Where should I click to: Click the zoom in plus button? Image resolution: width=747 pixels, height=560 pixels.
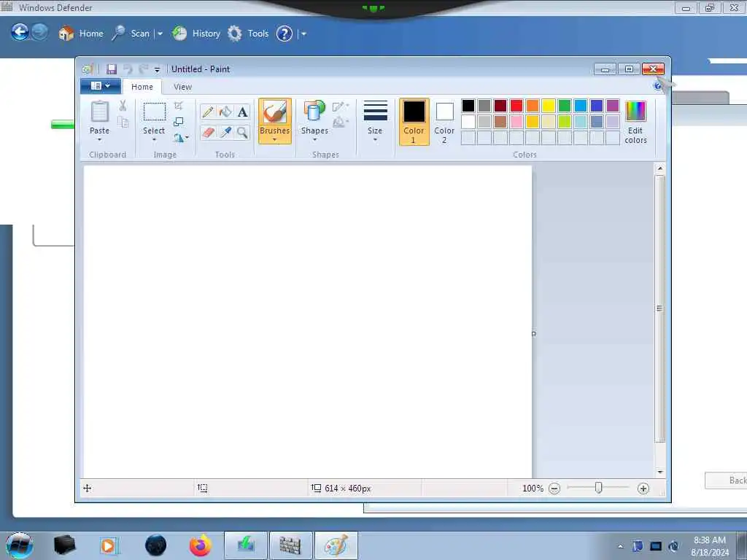point(643,489)
